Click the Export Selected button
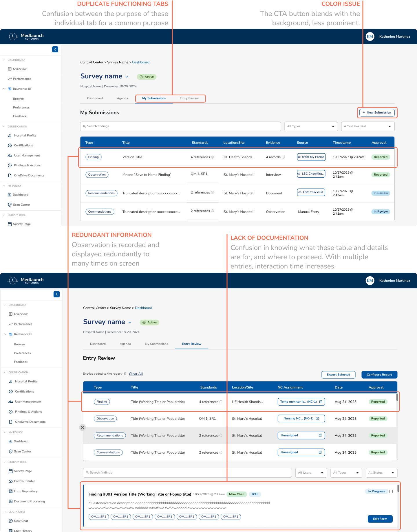417x532 pixels. [x=338, y=375]
